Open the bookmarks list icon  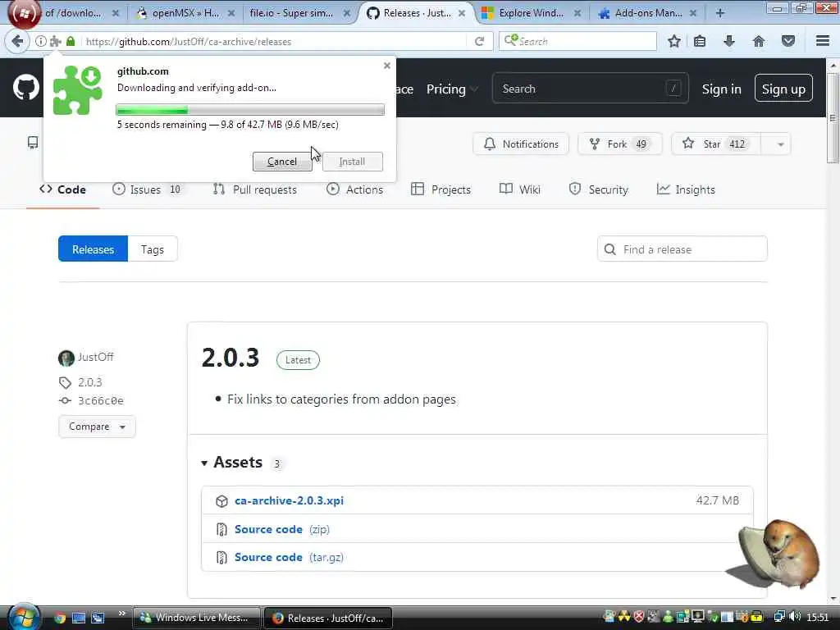[700, 41]
